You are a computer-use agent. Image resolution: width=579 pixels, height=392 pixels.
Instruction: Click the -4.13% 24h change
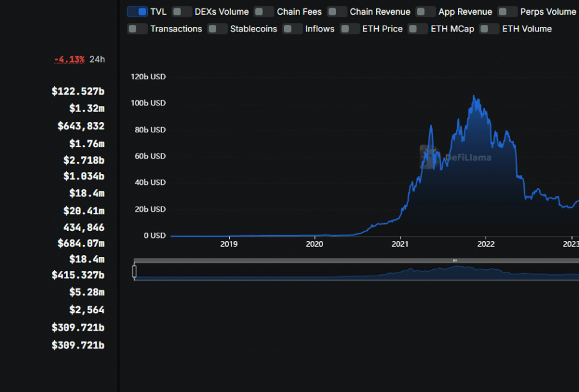pyautogui.click(x=69, y=59)
